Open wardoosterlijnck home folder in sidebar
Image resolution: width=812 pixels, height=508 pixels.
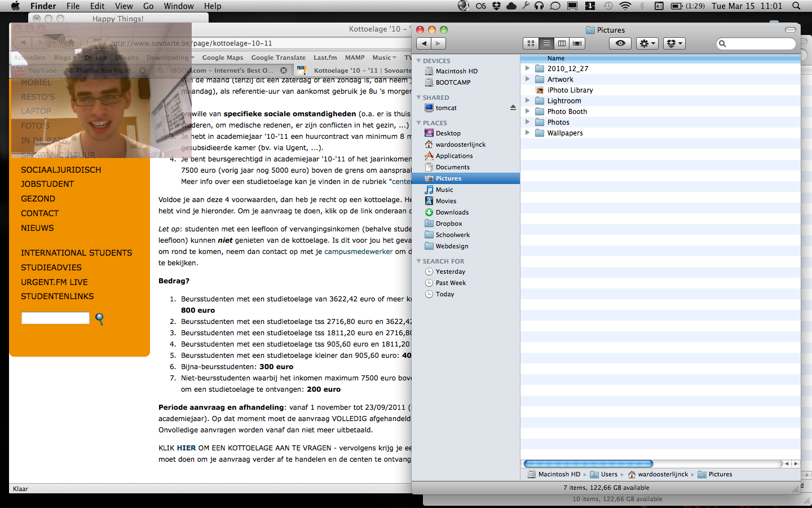(461, 144)
